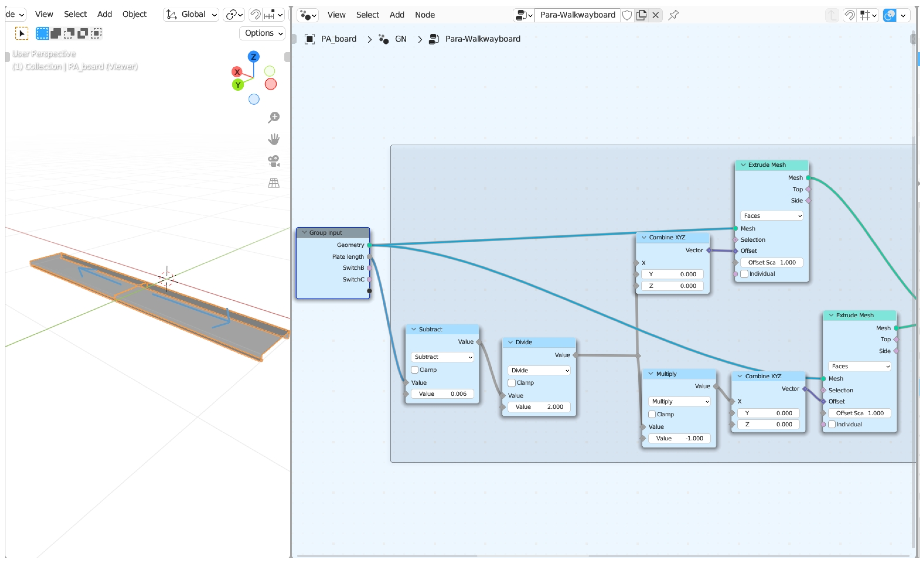Toggle fake user shield icon
Image resolution: width=924 pixels, height=565 pixels.
627,15
